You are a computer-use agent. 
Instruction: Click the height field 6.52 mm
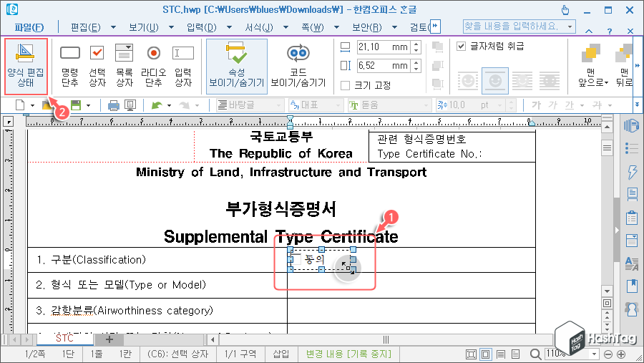(x=382, y=66)
